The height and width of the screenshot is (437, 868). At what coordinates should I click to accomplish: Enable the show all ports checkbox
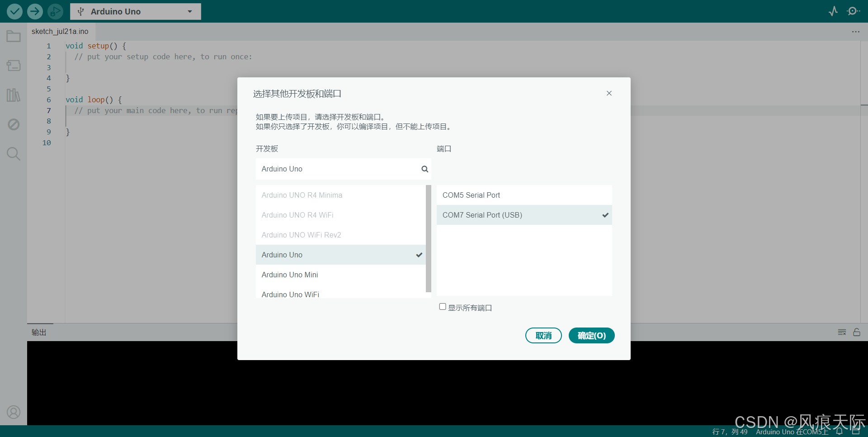click(x=443, y=307)
